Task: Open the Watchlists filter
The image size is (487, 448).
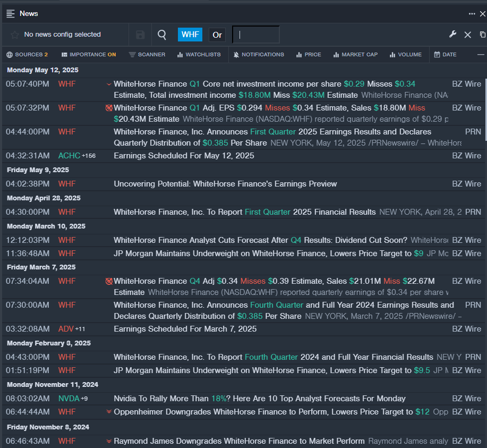Action: coord(199,55)
